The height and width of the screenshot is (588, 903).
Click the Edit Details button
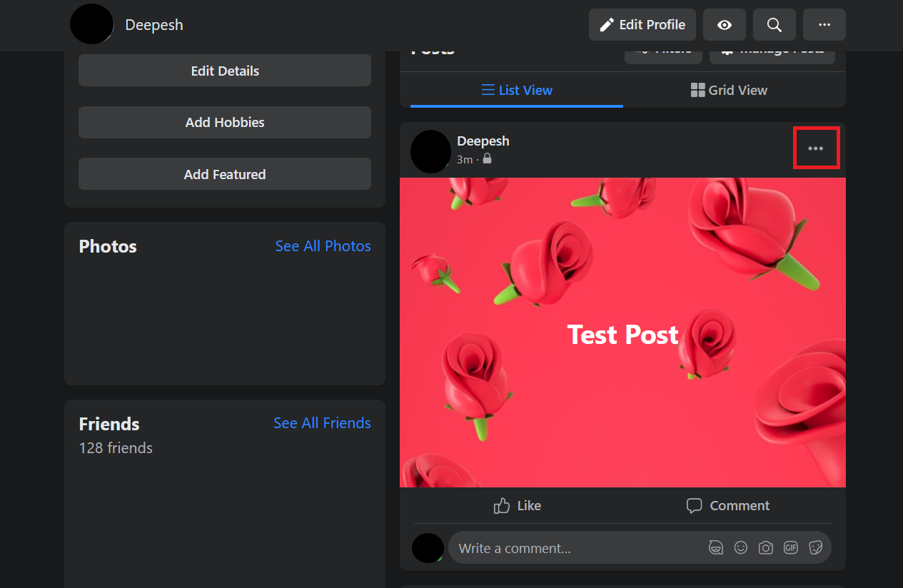tap(225, 71)
